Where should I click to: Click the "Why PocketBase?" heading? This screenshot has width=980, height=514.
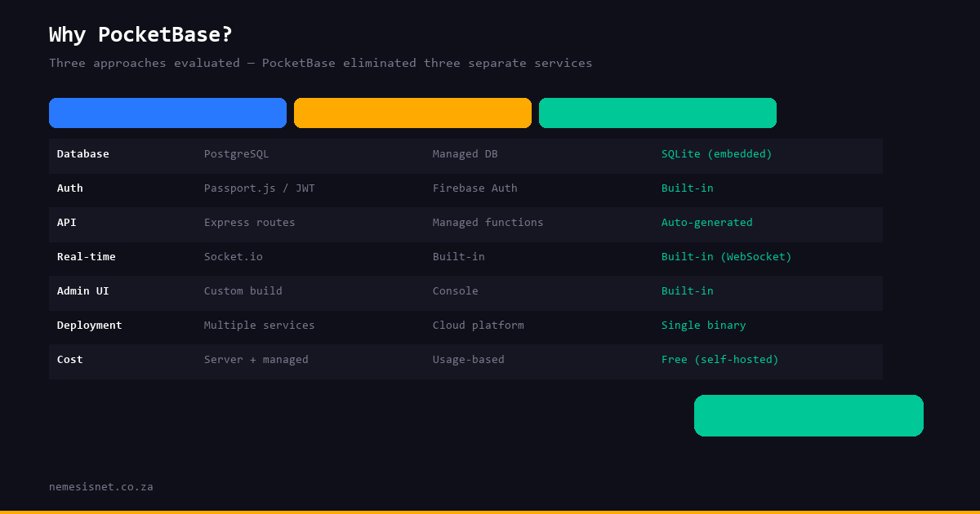(x=140, y=35)
